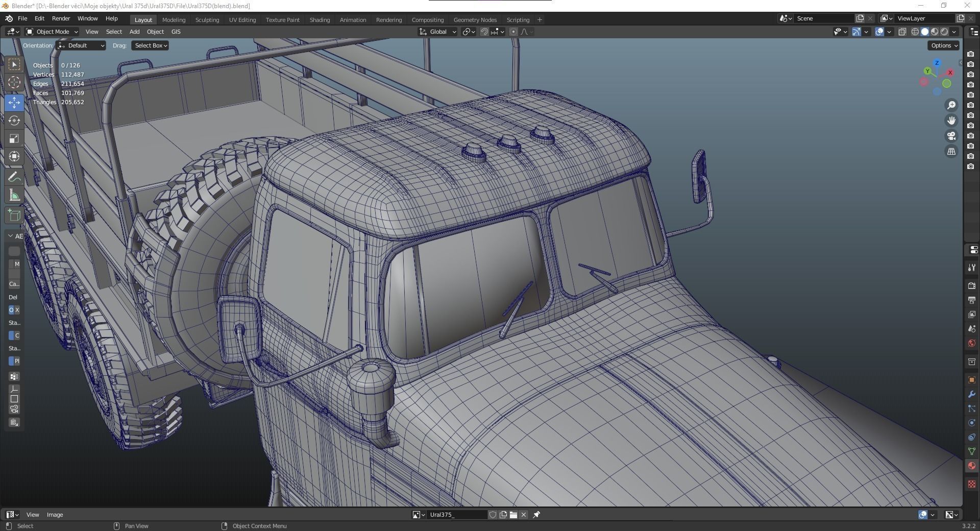Add a new workspace with plus button
This screenshot has height=531, width=980.
(540, 20)
